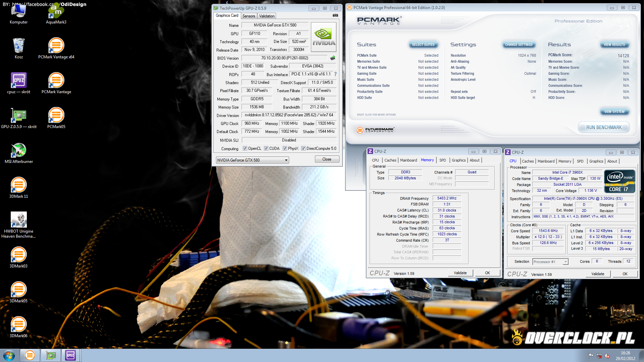
Task: Launch the 3DMark 11 desktop shortcut
Action: (18, 188)
